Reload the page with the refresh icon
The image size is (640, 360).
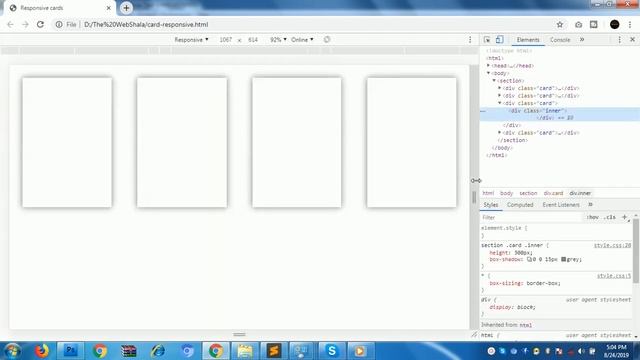pos(40,24)
